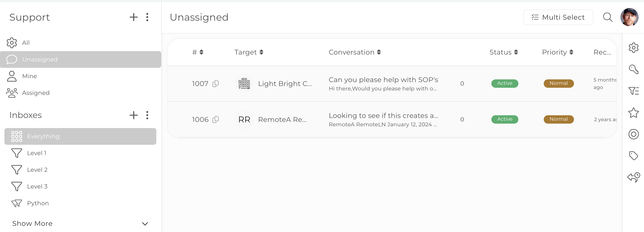Open the filter list icon in right sidebar

[x=633, y=91]
